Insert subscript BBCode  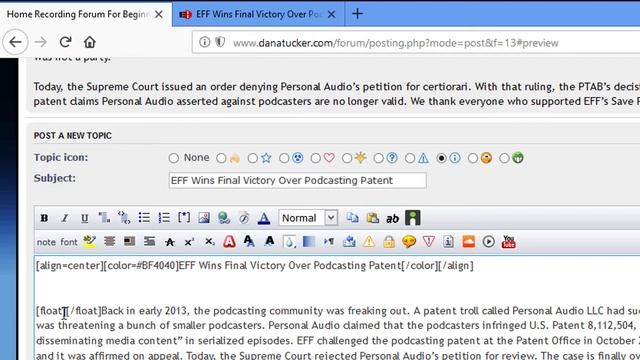pos(209,242)
